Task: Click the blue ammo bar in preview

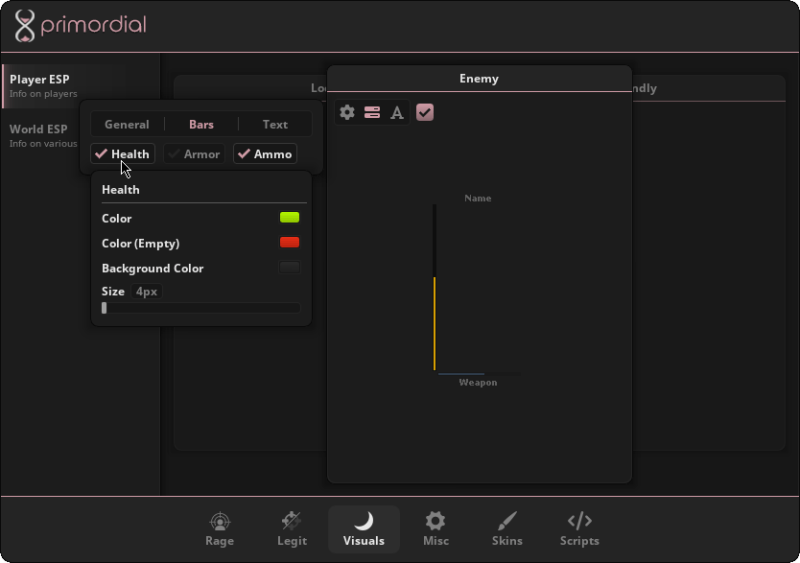Action: (x=461, y=374)
